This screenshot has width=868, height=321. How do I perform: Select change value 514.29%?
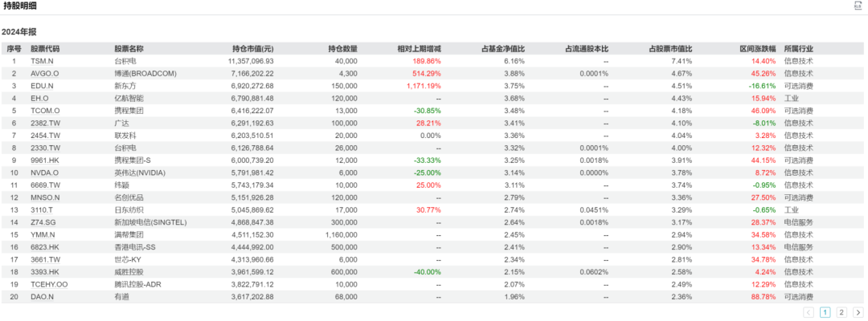pyautogui.click(x=427, y=74)
